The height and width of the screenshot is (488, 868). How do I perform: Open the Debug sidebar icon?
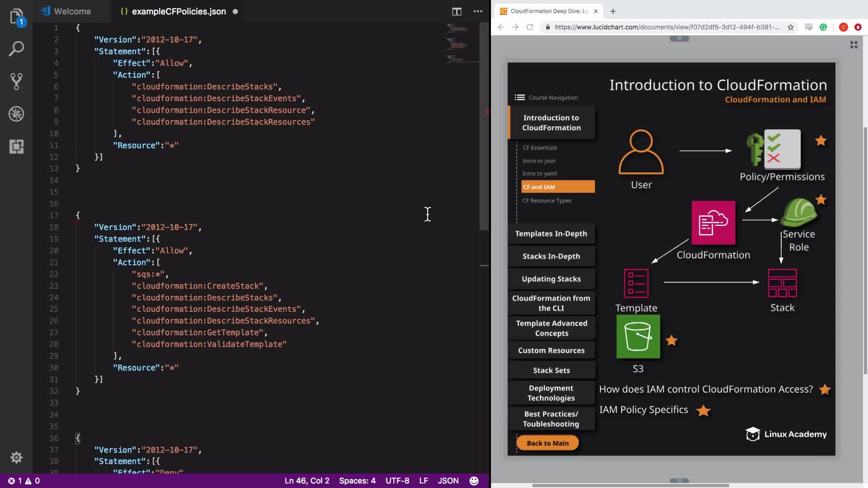(16, 114)
